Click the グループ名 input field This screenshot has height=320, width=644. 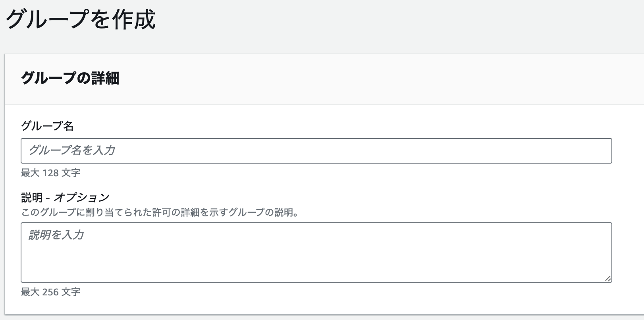tap(316, 151)
